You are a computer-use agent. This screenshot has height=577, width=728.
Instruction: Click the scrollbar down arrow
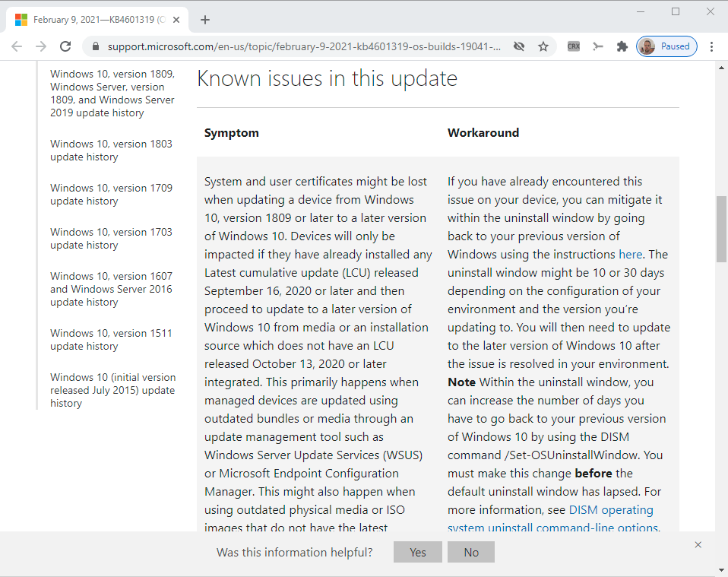pyautogui.click(x=721, y=569)
